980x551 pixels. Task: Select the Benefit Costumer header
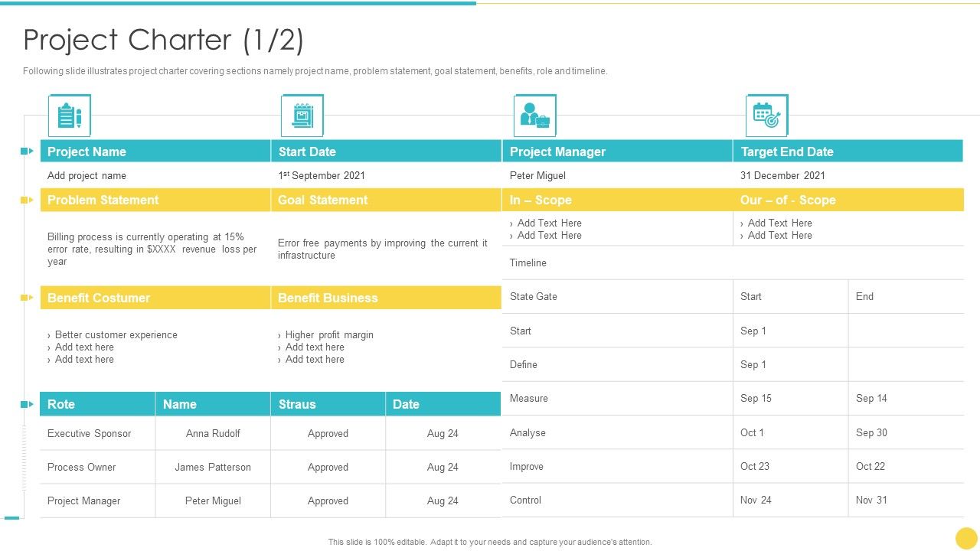coord(155,298)
